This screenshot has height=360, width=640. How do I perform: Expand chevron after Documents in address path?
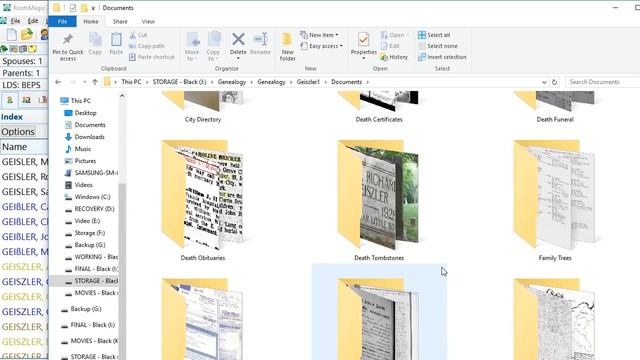[367, 82]
